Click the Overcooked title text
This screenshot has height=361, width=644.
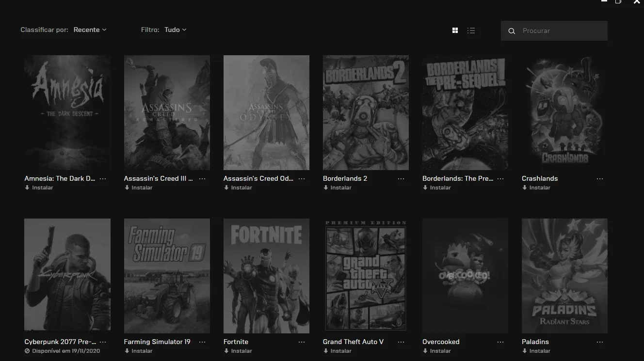[441, 342]
